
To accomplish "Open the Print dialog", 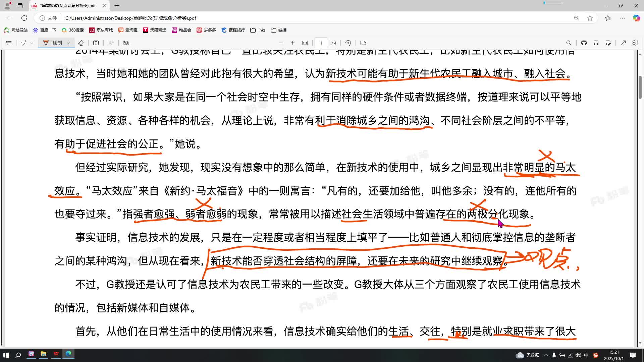I will coord(584,43).
